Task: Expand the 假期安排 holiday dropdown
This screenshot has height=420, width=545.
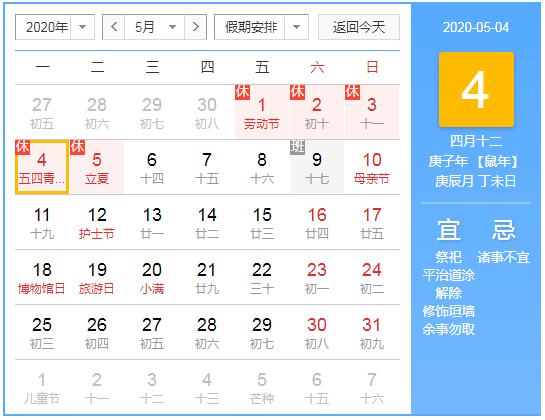Action: tap(261, 27)
